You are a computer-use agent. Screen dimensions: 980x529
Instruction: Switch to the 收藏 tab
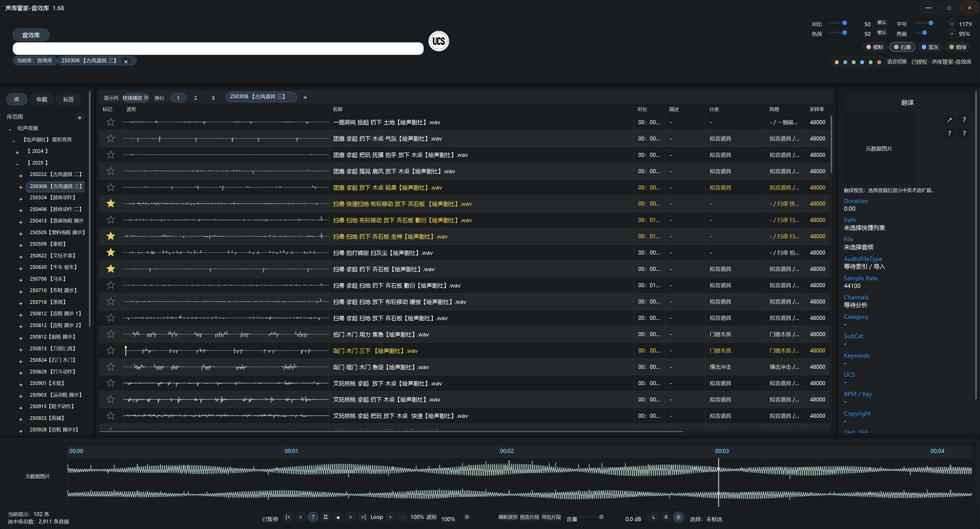(x=42, y=99)
